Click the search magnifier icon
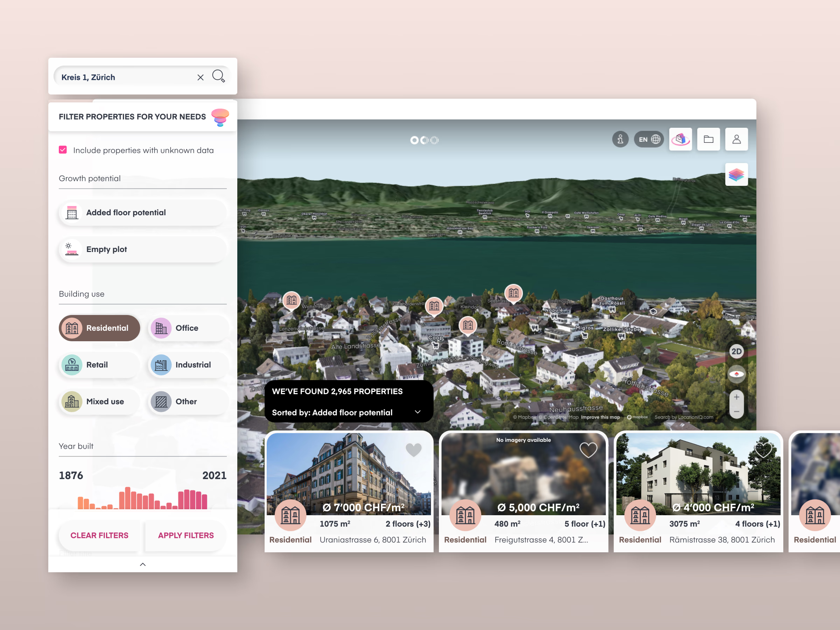Viewport: 840px width, 630px height. pos(218,76)
